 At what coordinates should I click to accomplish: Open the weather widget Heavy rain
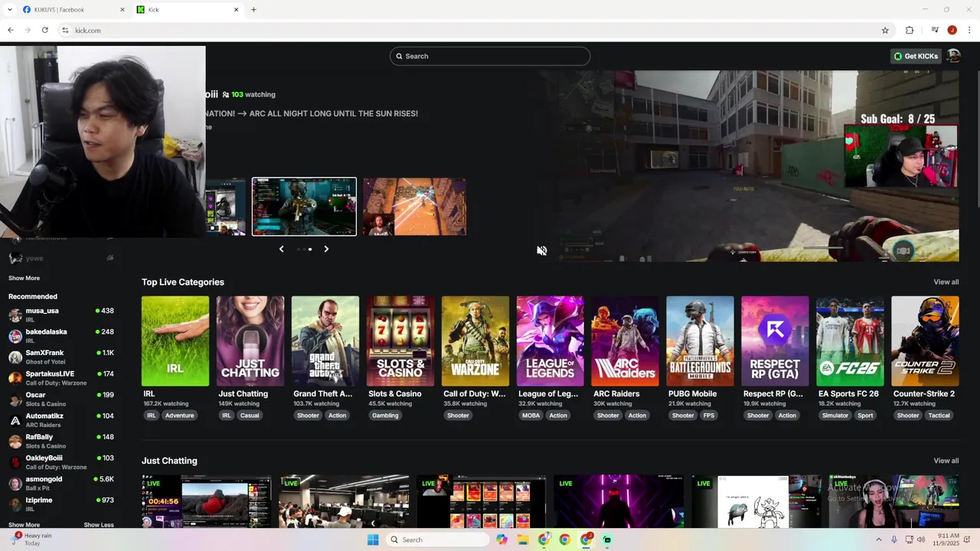(x=31, y=540)
